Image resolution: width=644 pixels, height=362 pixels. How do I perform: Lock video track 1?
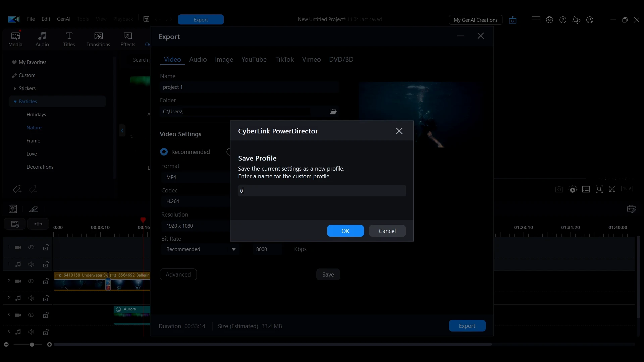pos(46,247)
